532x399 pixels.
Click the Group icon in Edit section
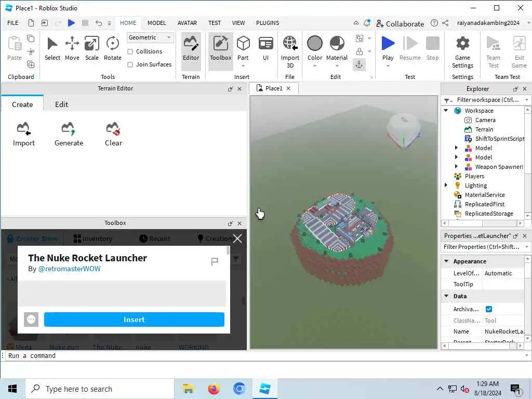360,38
